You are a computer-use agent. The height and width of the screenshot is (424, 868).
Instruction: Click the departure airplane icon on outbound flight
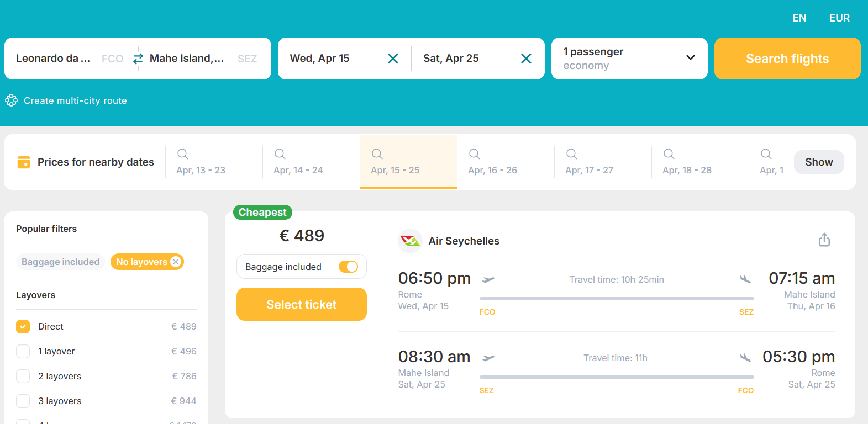point(490,279)
